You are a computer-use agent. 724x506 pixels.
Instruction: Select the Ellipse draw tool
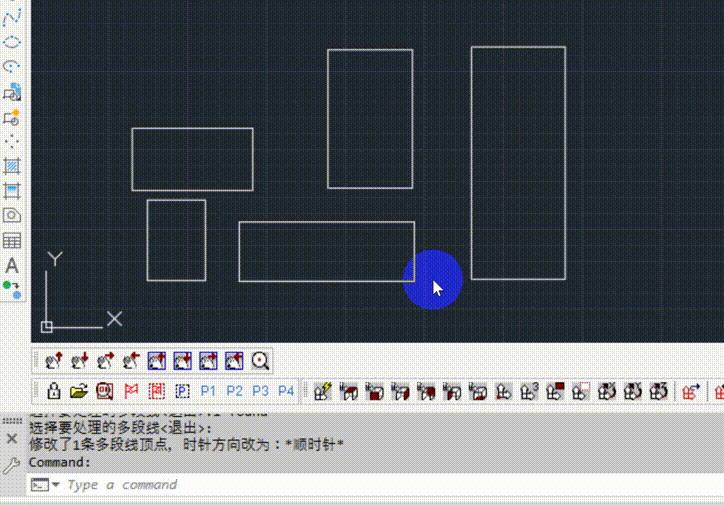pos(12,42)
